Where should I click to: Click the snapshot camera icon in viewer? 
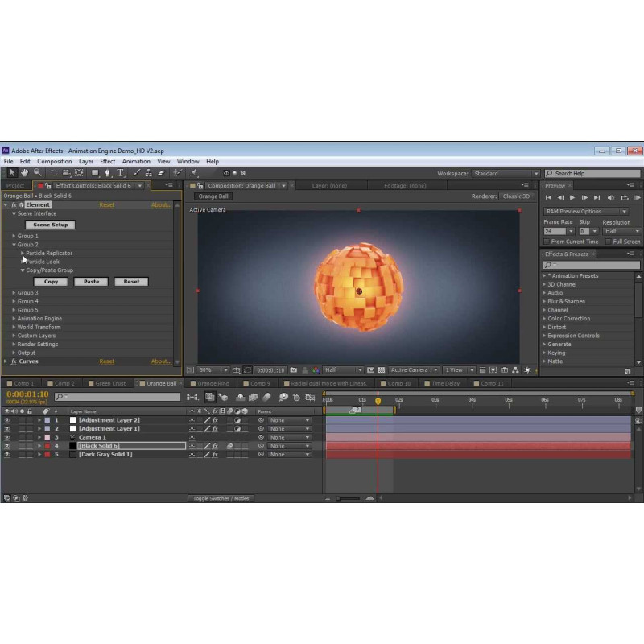coord(294,370)
